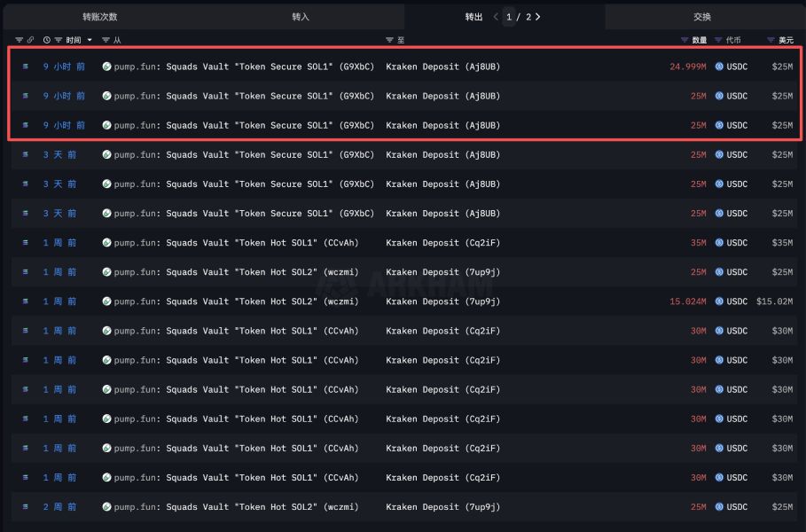Viewport: 806px width, 532px height.
Task: Open the 从 (From) column filter
Action: point(106,40)
